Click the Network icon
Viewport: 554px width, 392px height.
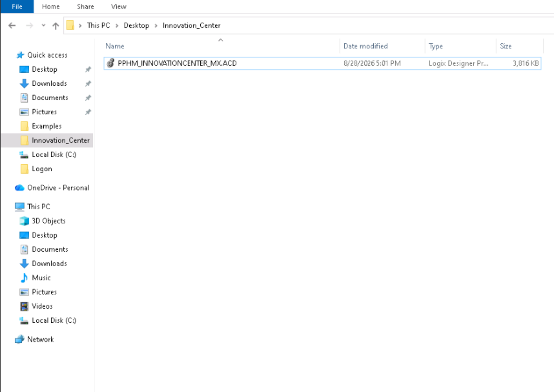19,339
